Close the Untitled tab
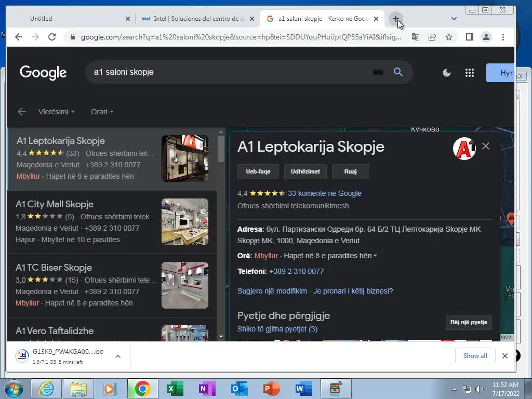The image size is (532, 399). click(x=128, y=19)
